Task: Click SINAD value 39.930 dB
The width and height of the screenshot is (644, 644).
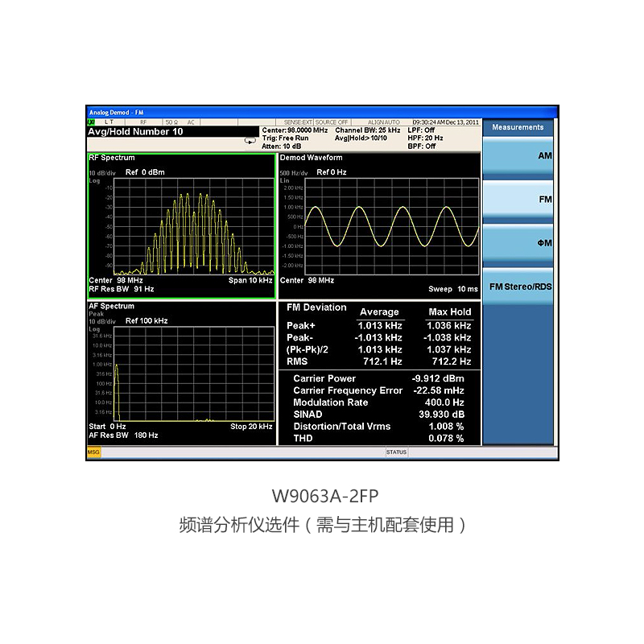Action: [441, 415]
